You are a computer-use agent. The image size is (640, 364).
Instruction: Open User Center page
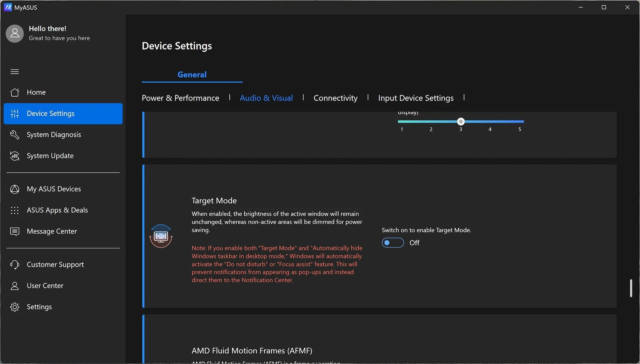[63, 286]
